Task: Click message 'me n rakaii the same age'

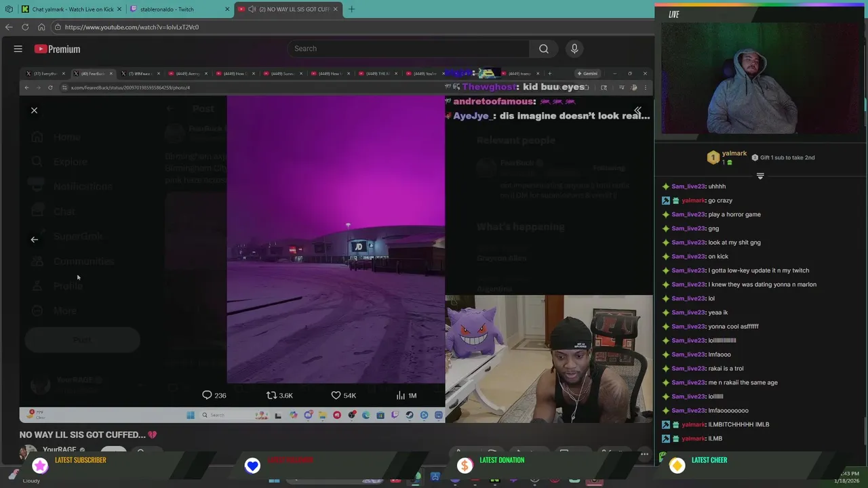Action: point(743,382)
